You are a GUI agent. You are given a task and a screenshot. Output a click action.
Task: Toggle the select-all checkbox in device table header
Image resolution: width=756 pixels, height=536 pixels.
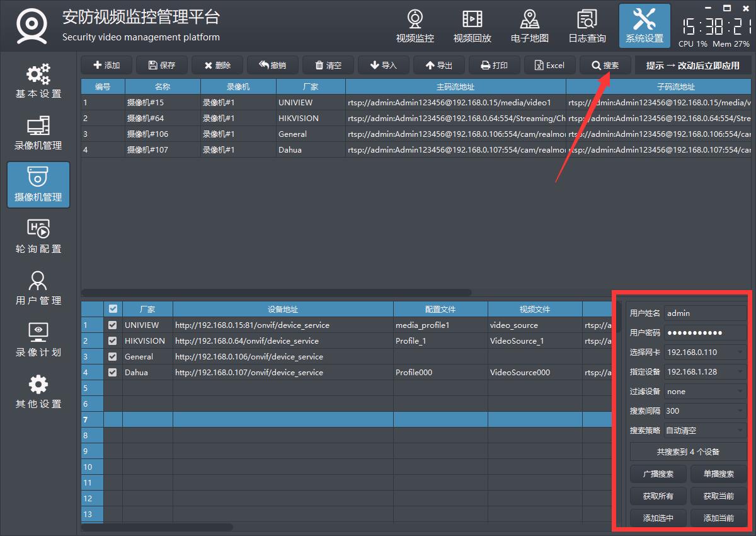coord(113,309)
